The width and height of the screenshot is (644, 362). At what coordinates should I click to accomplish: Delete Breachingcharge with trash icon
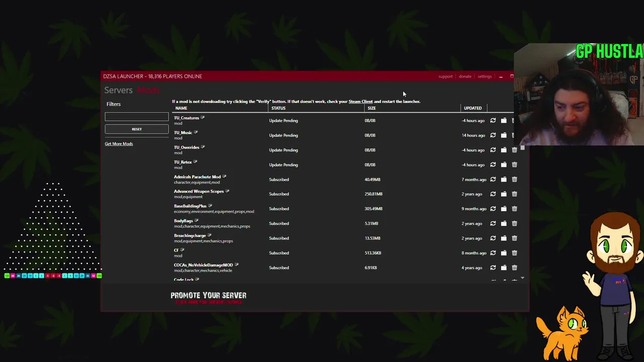pyautogui.click(x=514, y=238)
